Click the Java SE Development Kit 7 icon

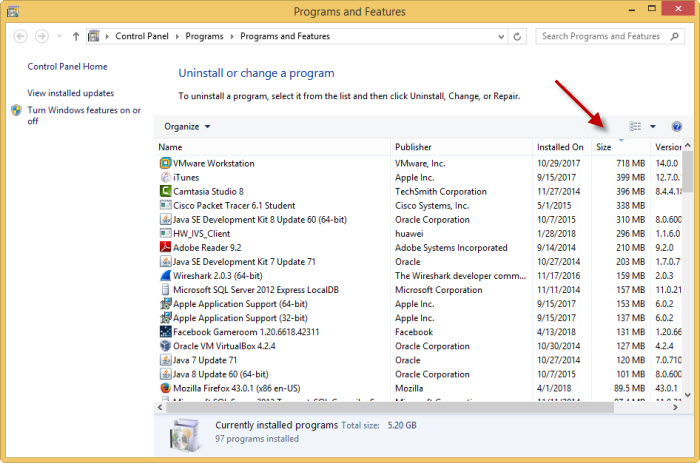[165, 261]
